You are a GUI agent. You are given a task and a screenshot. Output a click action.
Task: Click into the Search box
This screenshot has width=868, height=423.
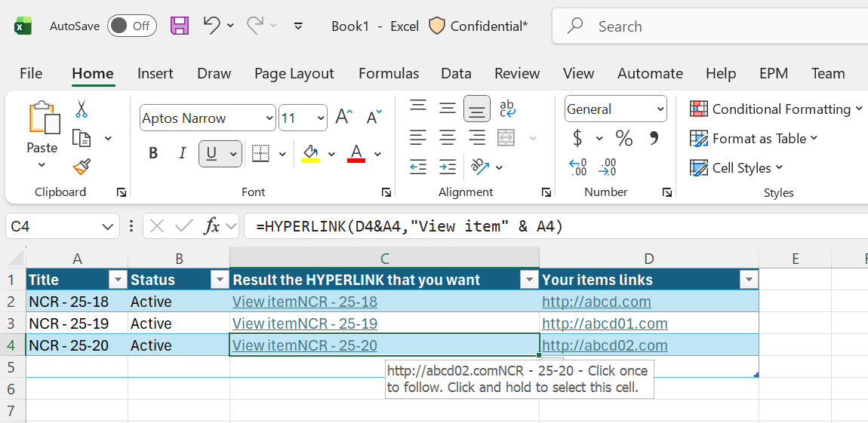709,26
